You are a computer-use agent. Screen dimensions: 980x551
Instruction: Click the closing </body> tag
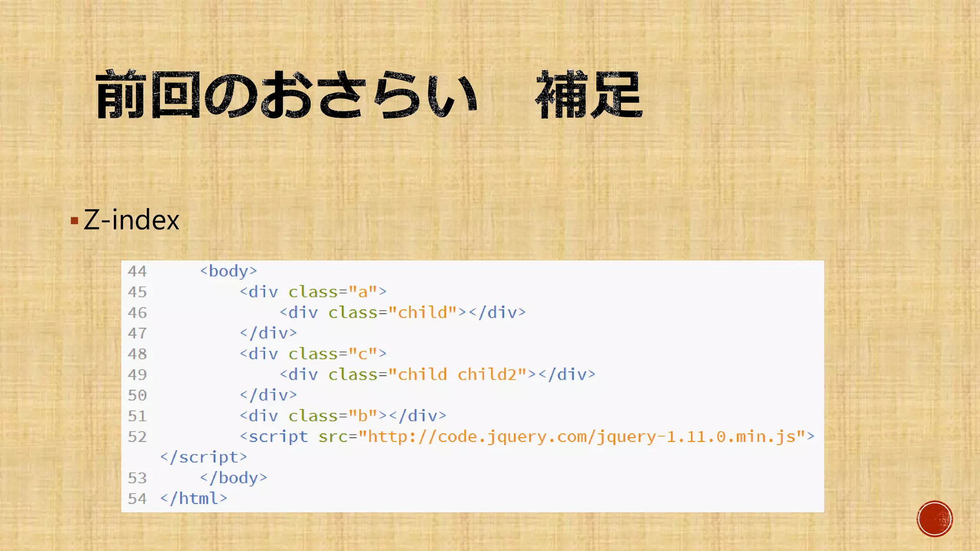pos(233,478)
